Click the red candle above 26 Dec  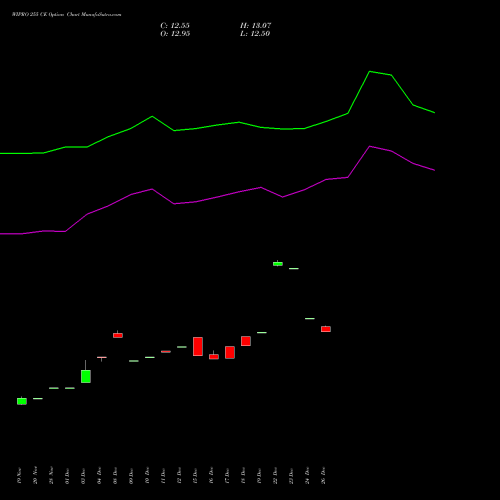pyautogui.click(x=326, y=329)
